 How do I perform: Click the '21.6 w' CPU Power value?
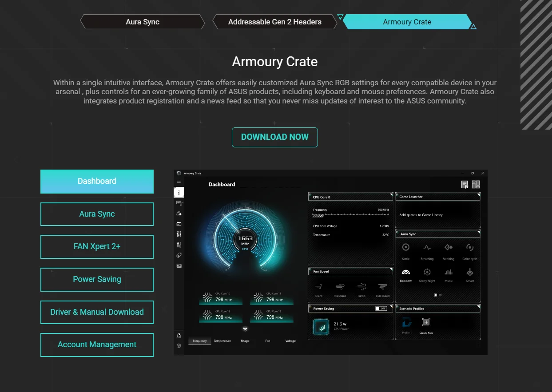point(340,324)
